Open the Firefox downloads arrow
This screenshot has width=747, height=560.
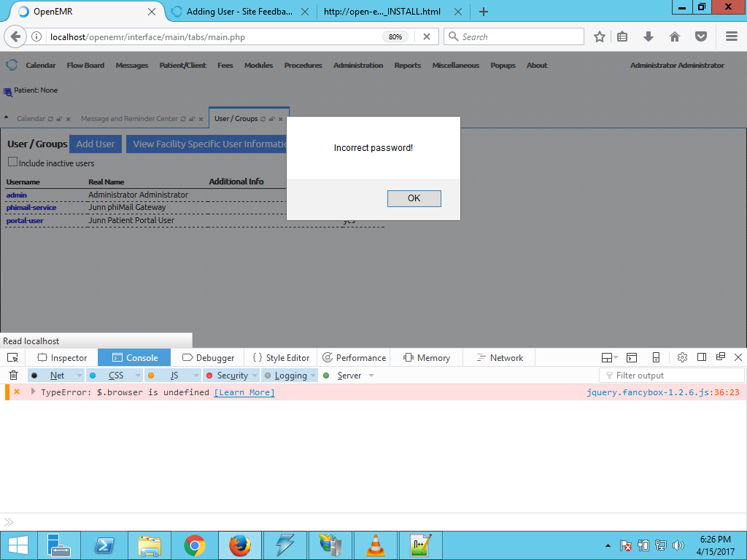(649, 36)
